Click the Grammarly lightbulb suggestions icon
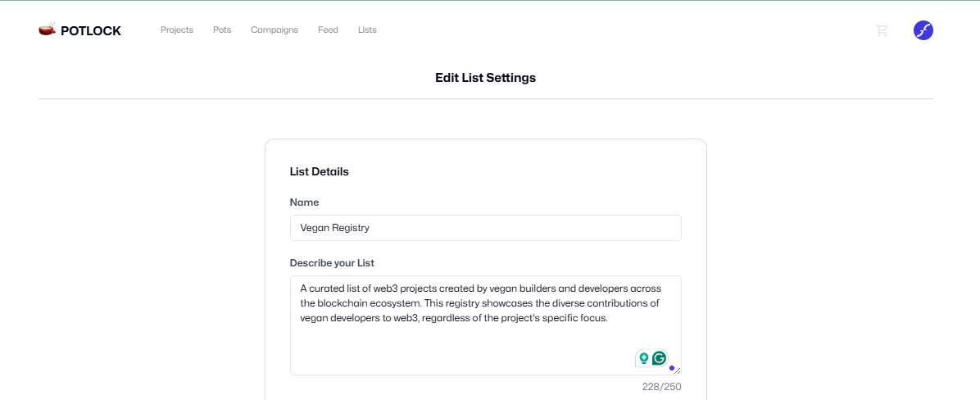The height and width of the screenshot is (400, 980). click(x=644, y=358)
